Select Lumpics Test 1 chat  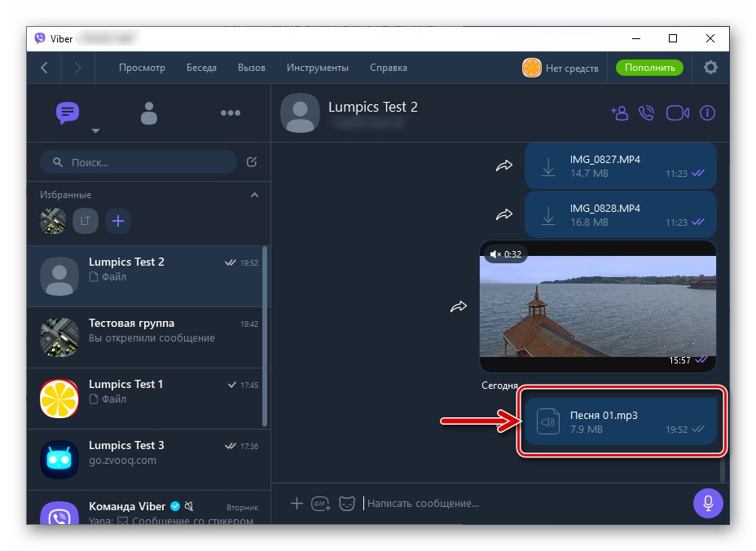pyautogui.click(x=144, y=399)
